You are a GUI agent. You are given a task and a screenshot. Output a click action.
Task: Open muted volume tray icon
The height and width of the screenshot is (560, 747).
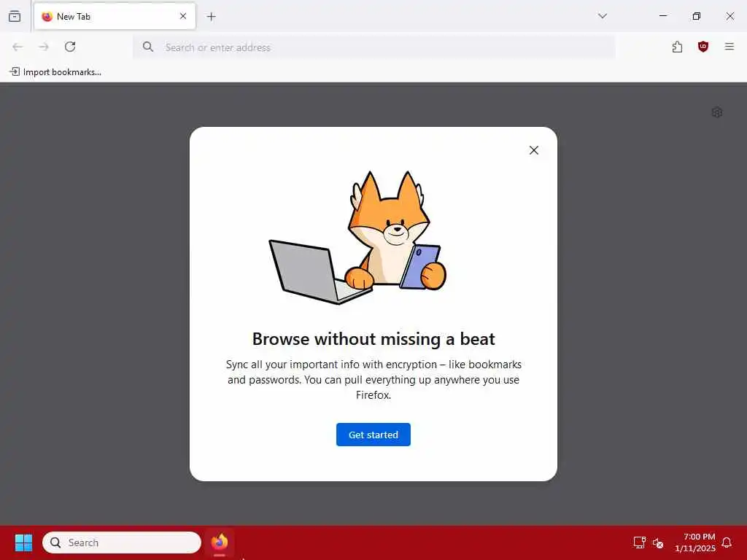point(658,542)
